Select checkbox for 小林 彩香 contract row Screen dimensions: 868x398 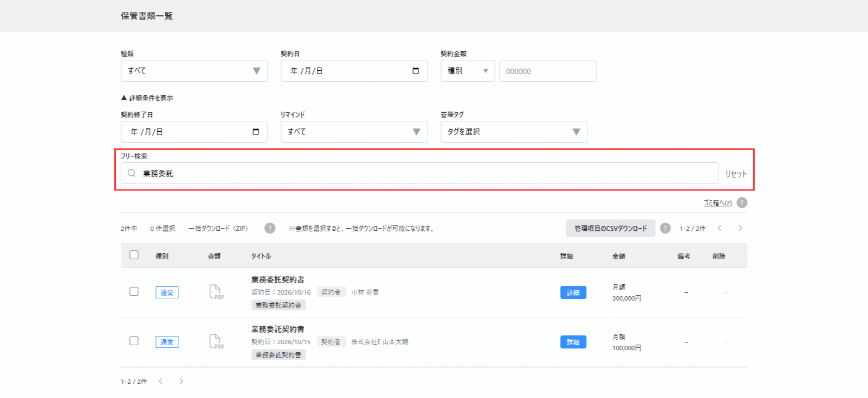coord(134,291)
